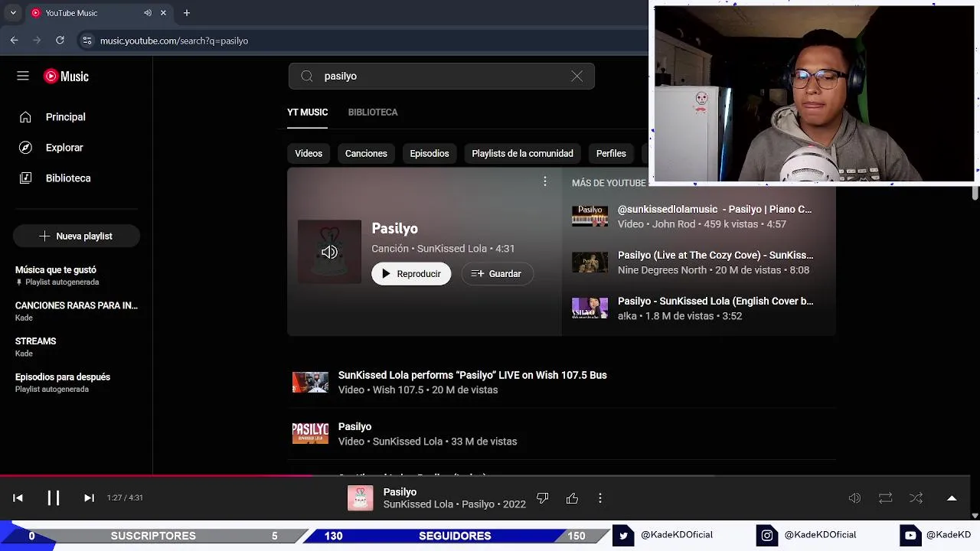Play the Pasilyo English Cover video
Screen dimensions: 980x551
coord(715,301)
